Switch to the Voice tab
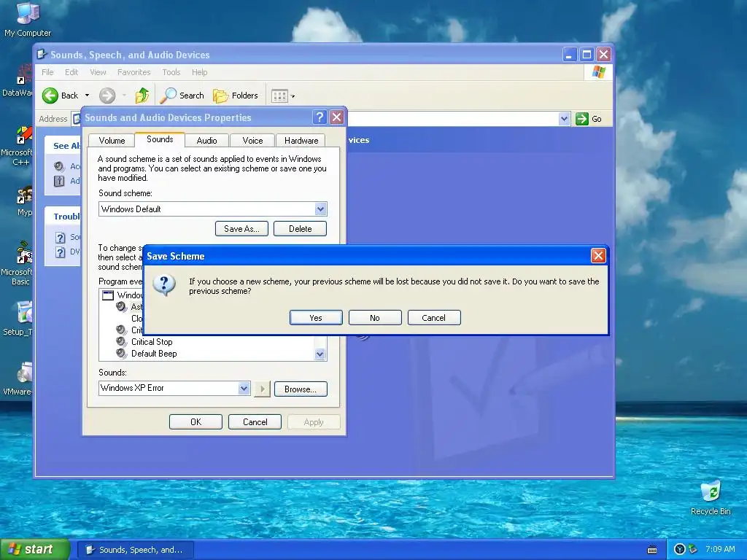 click(252, 141)
